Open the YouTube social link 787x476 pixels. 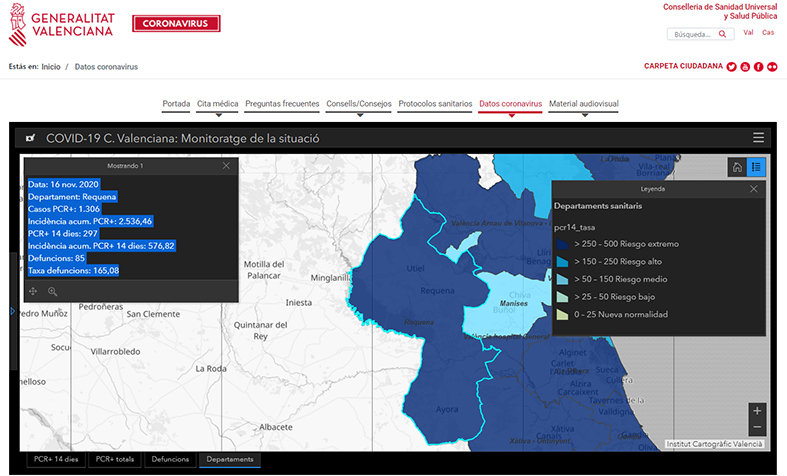(x=745, y=67)
